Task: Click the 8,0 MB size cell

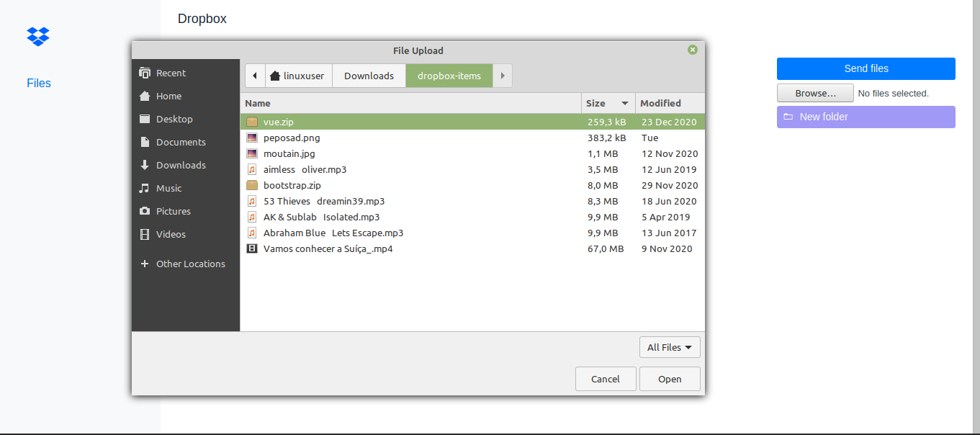Action: [603, 185]
